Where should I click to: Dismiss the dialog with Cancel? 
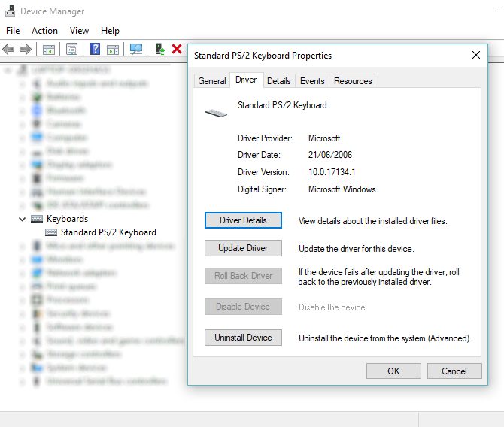tap(454, 371)
